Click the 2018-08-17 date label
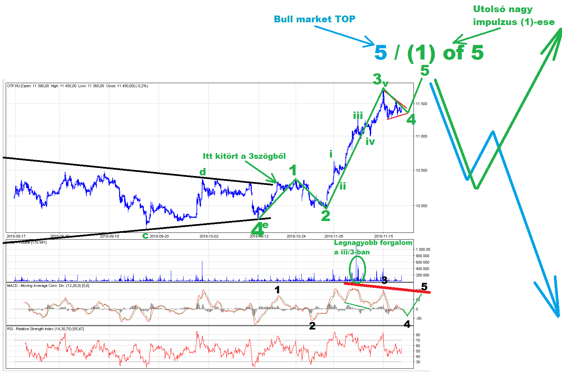 click(16, 236)
